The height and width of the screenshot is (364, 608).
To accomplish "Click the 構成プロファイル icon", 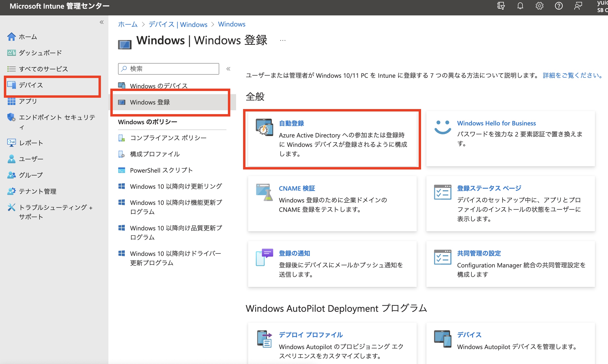I will pyautogui.click(x=121, y=154).
